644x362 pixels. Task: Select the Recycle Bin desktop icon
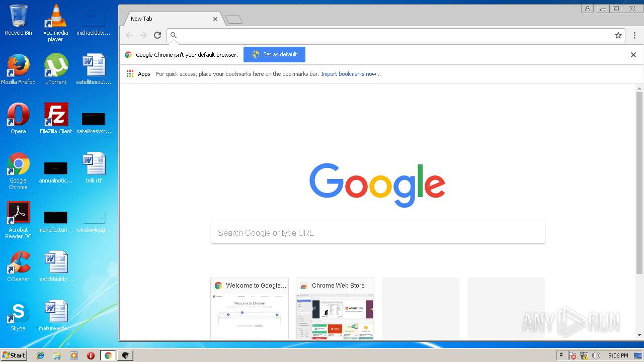click(18, 20)
